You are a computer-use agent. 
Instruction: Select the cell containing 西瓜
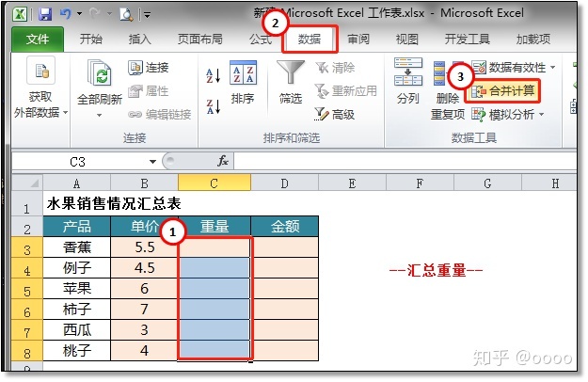77,330
